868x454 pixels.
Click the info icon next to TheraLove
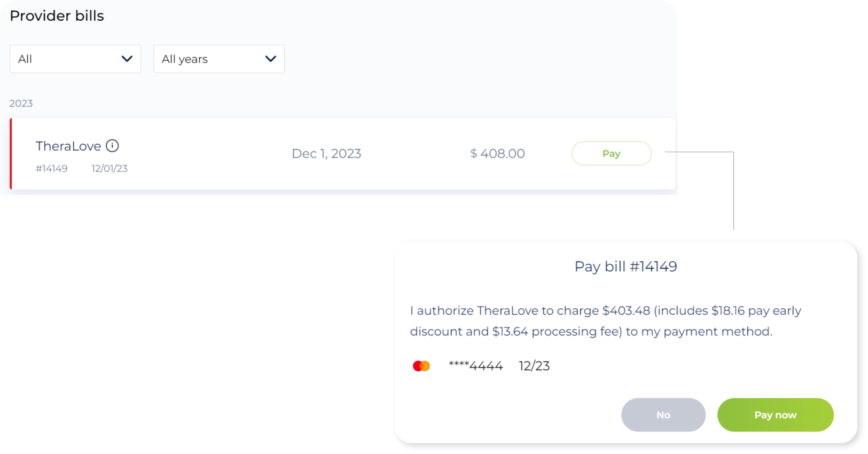coord(113,145)
